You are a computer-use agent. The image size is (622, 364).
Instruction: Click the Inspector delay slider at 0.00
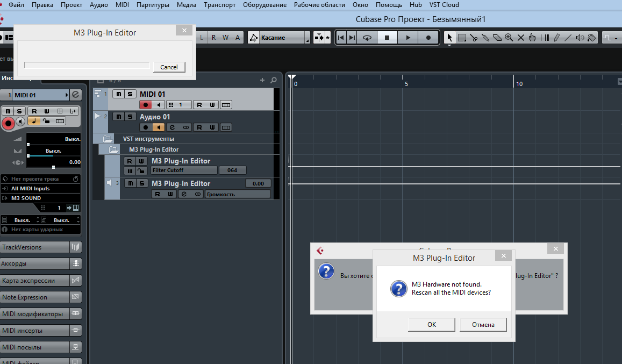coord(54,162)
